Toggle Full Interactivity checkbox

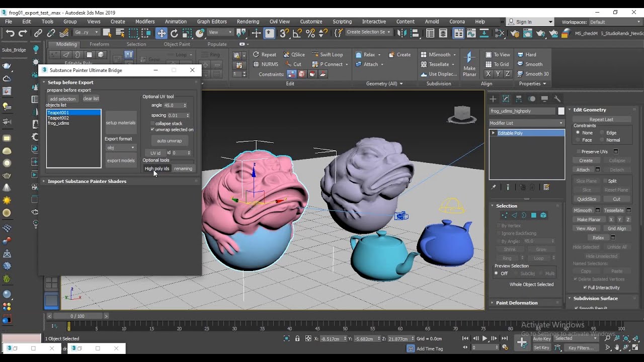tap(585, 288)
